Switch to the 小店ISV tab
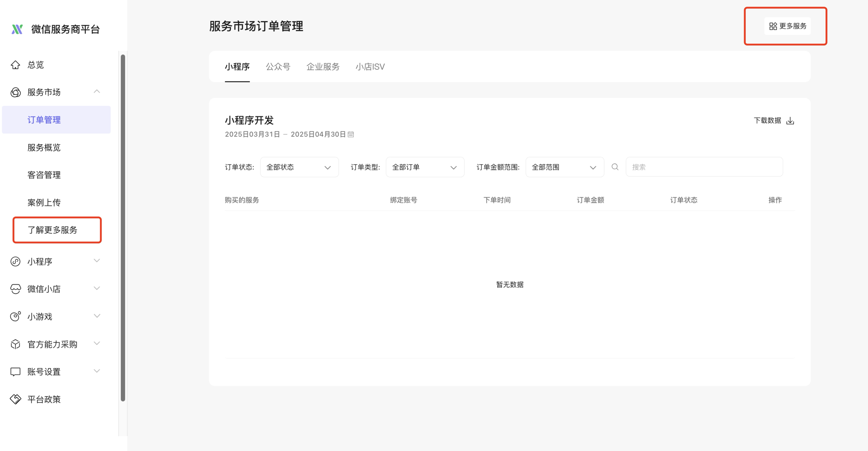The image size is (868, 451). (x=370, y=67)
